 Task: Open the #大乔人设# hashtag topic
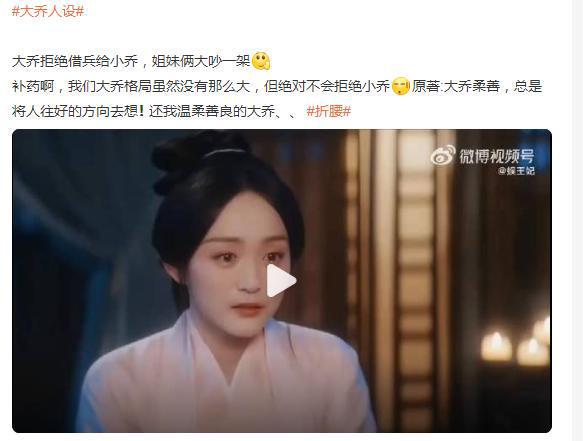(48, 11)
